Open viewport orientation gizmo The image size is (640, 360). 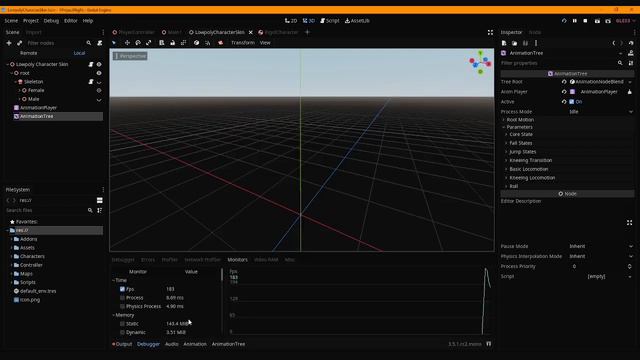480,62
